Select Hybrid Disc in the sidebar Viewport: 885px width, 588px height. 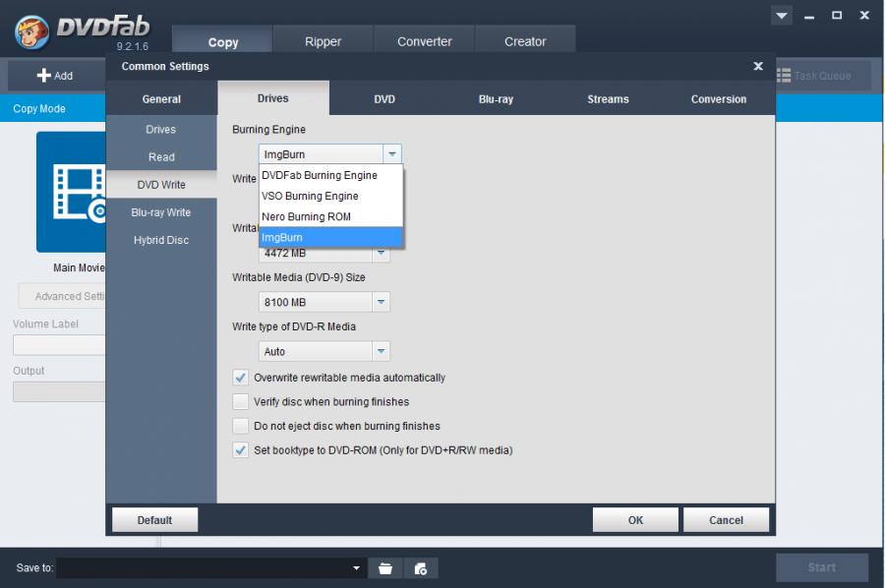tap(161, 240)
